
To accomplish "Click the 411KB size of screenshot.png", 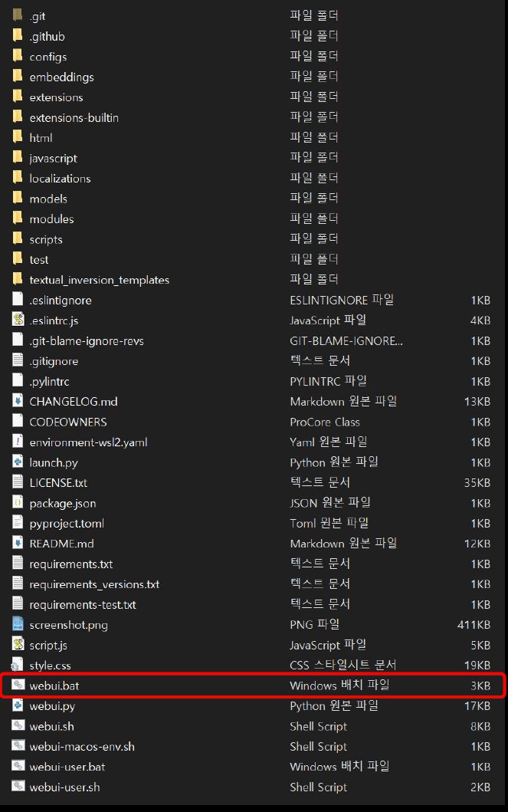I will 474,625.
